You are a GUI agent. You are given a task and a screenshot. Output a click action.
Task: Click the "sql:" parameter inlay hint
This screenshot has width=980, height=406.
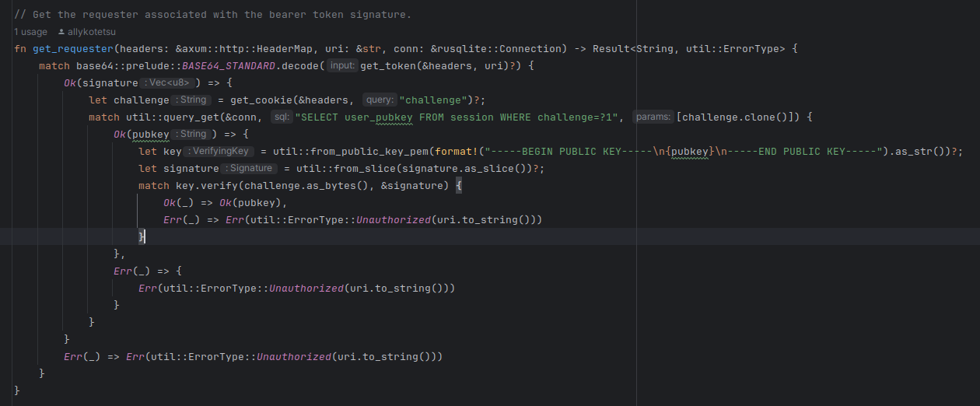click(281, 117)
